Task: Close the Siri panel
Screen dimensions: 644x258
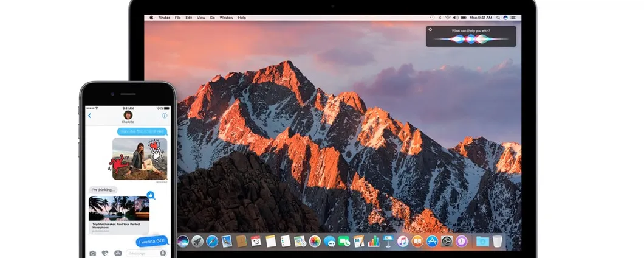Action: click(x=430, y=30)
